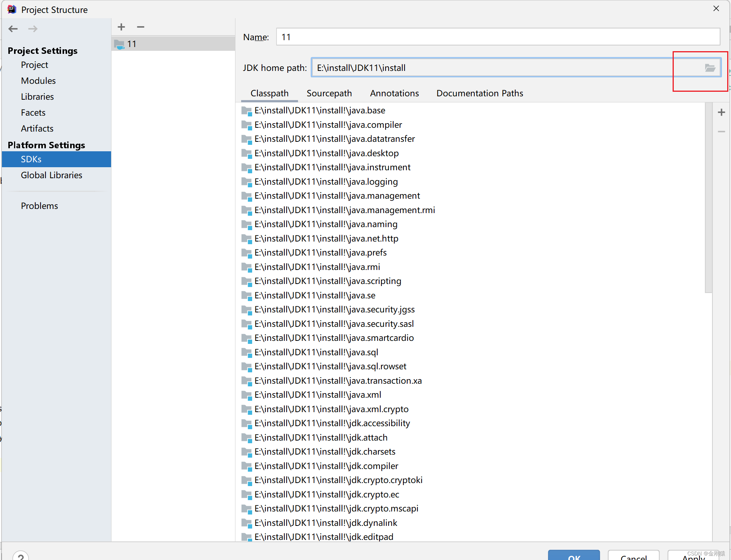
Task: Open Project settings section
Action: click(35, 65)
